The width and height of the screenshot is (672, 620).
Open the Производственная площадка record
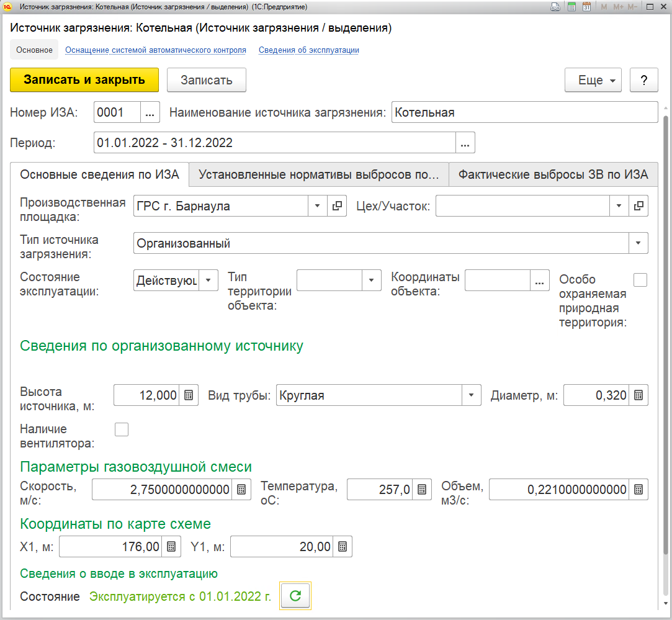[337, 206]
